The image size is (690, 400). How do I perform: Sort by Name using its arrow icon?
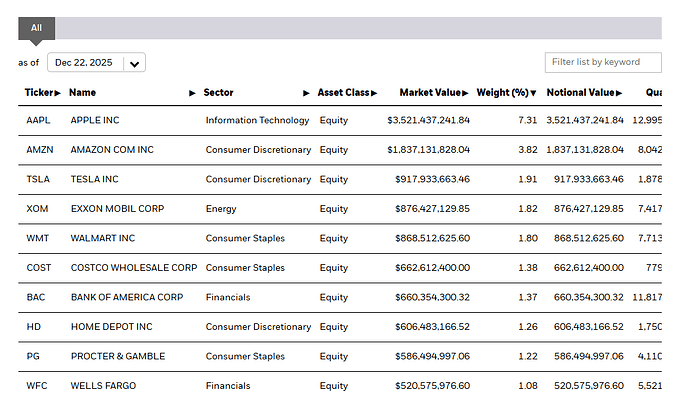tap(192, 93)
